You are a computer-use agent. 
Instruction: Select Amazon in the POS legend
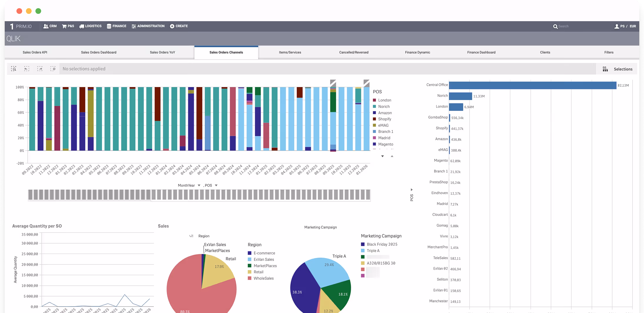382,113
